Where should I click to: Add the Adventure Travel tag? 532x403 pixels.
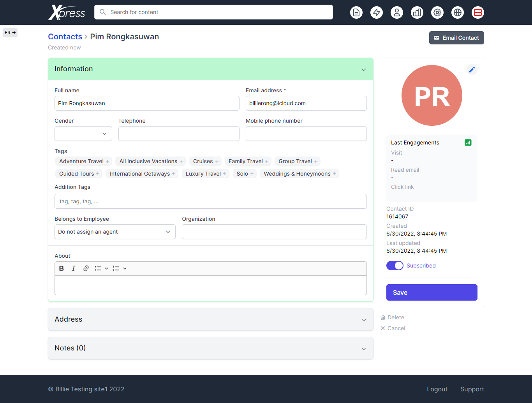pos(84,161)
